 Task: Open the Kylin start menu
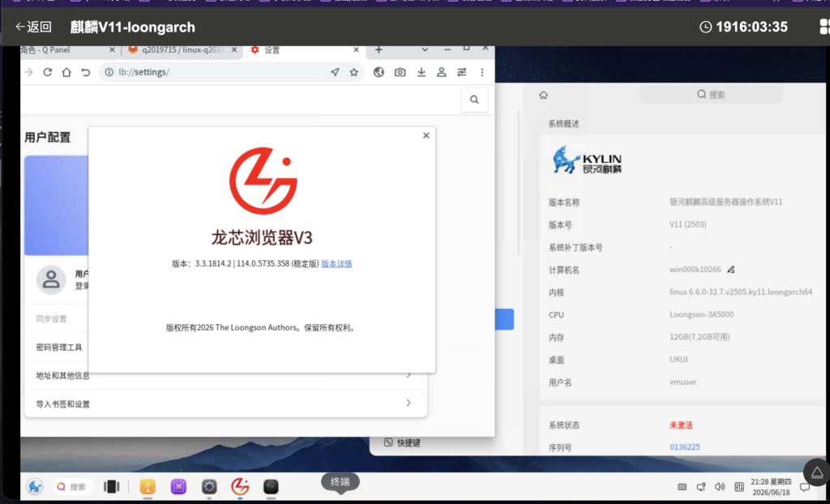tap(34, 486)
